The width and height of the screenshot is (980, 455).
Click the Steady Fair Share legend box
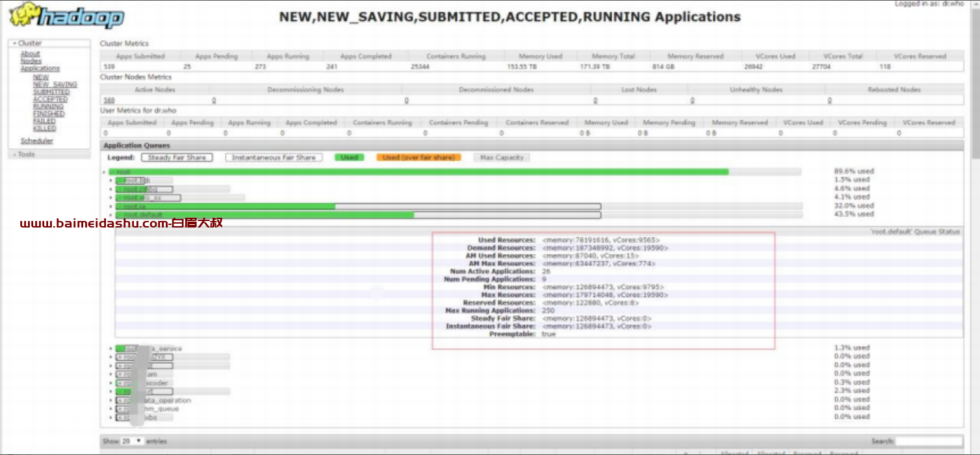pyautogui.click(x=177, y=157)
